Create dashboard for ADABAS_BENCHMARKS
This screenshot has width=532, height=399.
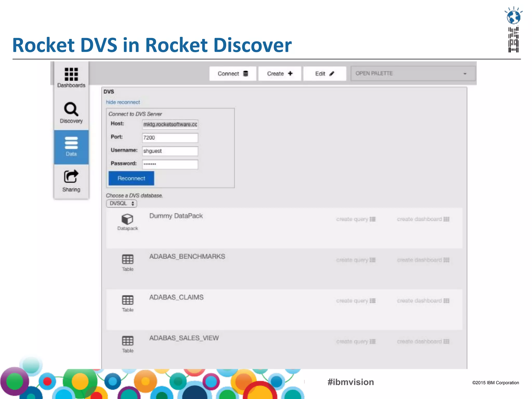(423, 260)
